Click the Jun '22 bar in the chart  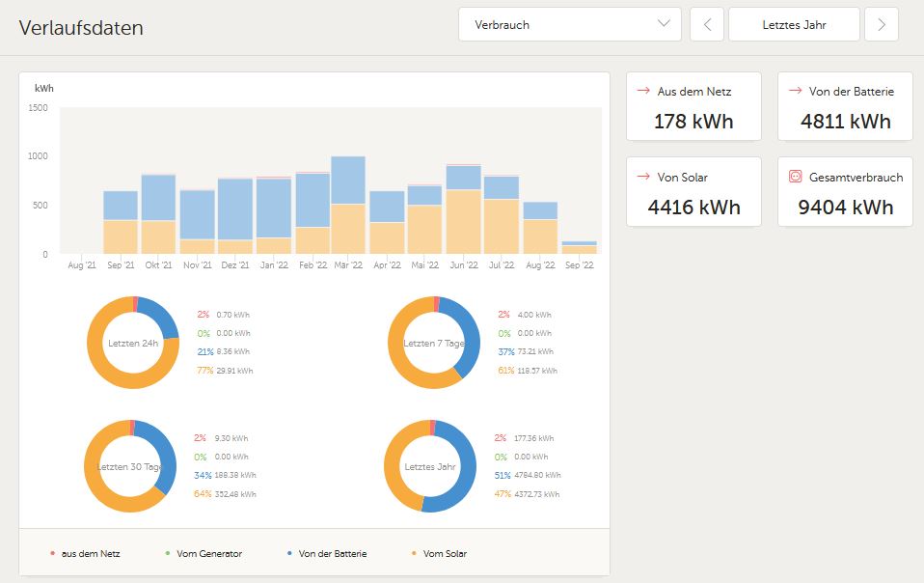[464, 209]
